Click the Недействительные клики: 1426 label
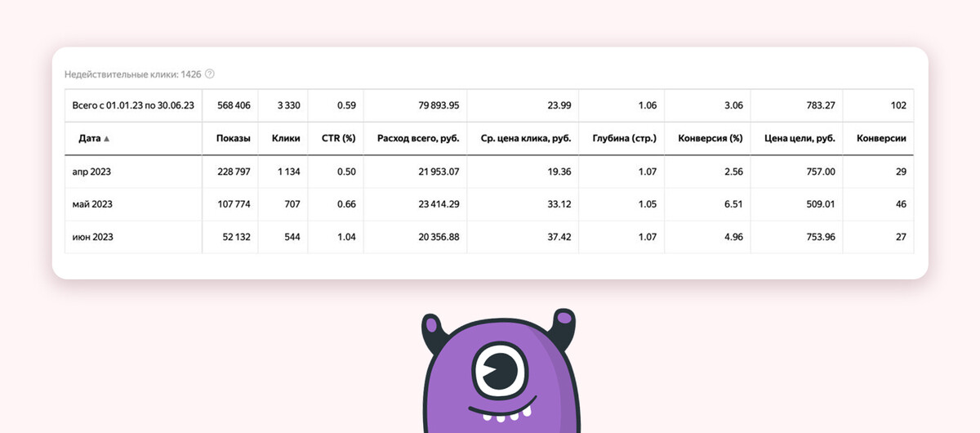Viewport: 980px width, 433px height. [x=133, y=74]
